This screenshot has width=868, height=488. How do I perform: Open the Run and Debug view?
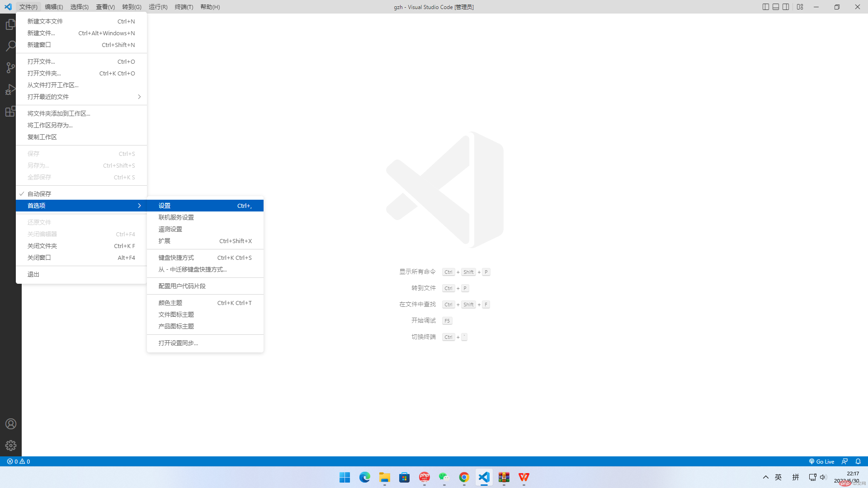coord(10,89)
